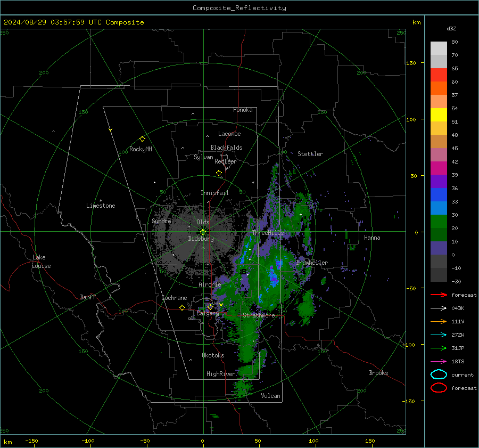
Task: Click the yellow diamond marker near RockyMH
Action: point(142,139)
